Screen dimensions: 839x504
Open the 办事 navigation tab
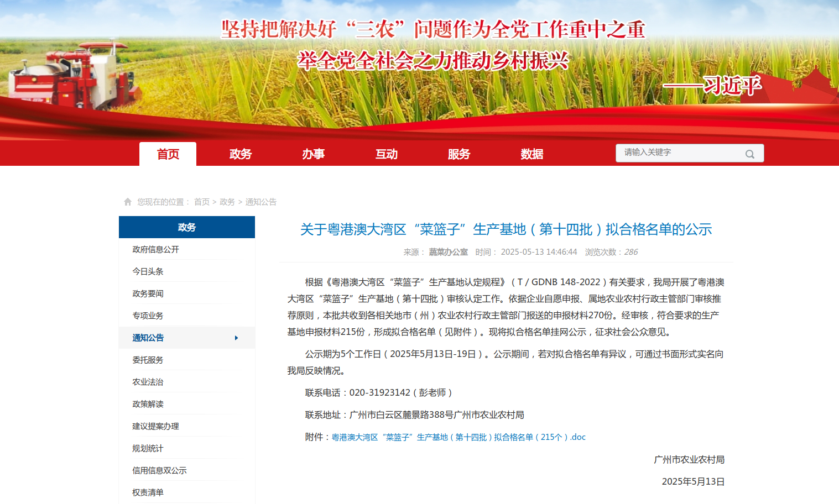click(313, 154)
